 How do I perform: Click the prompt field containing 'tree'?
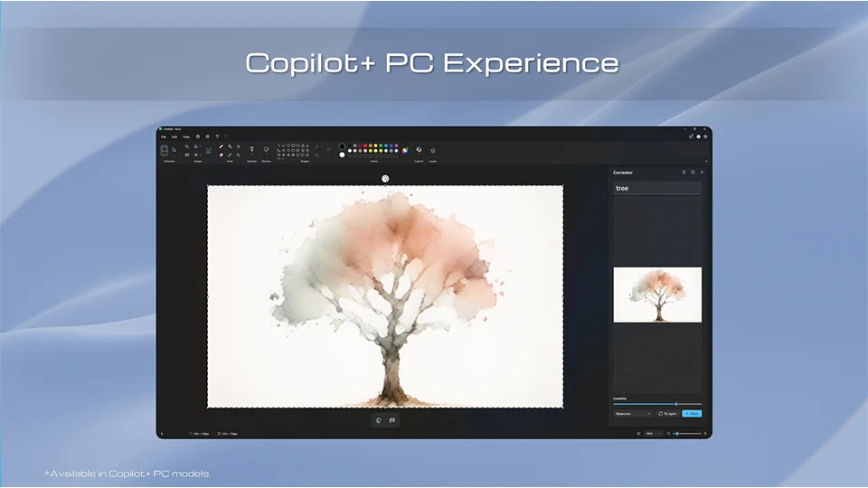[657, 188]
